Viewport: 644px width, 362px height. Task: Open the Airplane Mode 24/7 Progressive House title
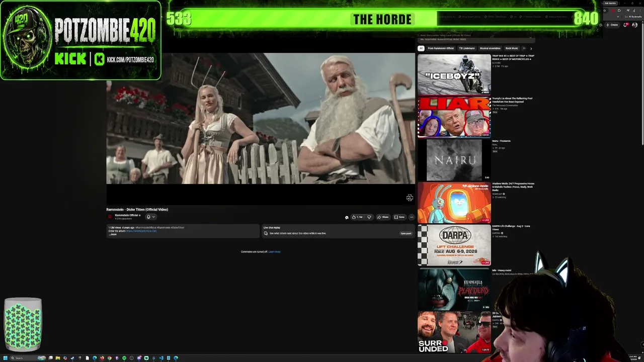[x=513, y=187]
